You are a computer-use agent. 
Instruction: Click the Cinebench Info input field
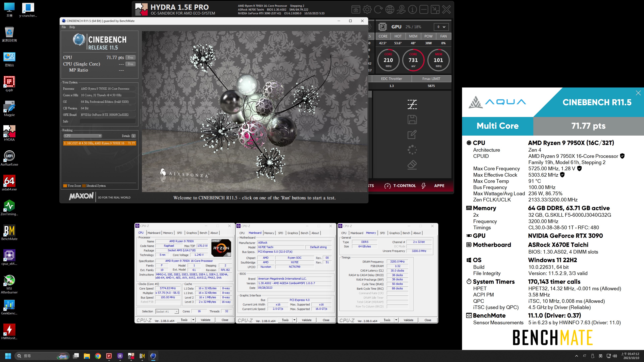(108, 121)
